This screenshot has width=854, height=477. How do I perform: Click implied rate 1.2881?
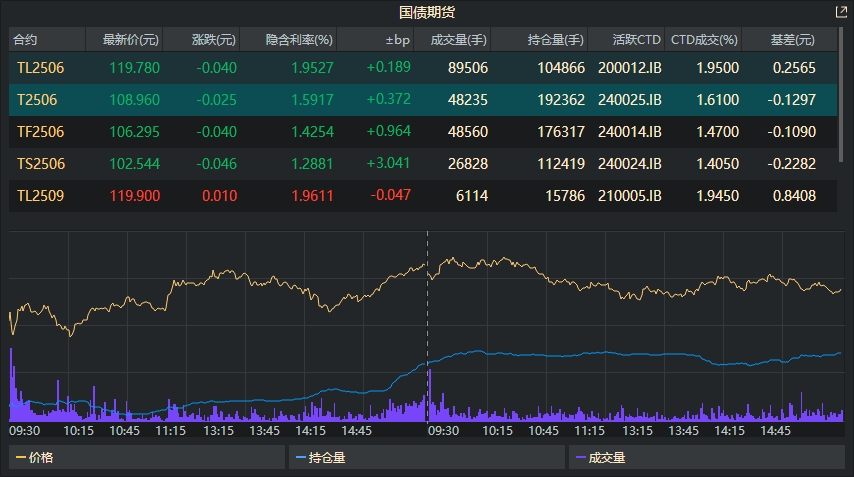[x=312, y=164]
